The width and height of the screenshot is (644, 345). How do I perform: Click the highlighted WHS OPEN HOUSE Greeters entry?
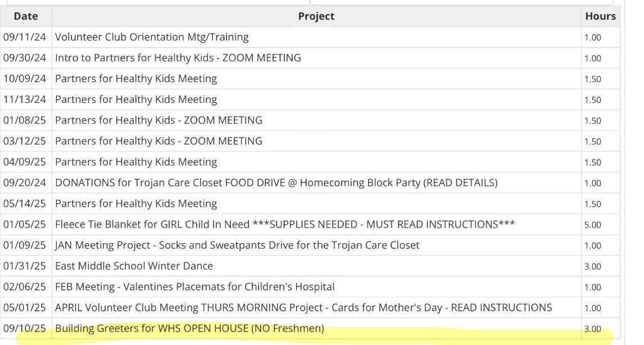click(189, 328)
